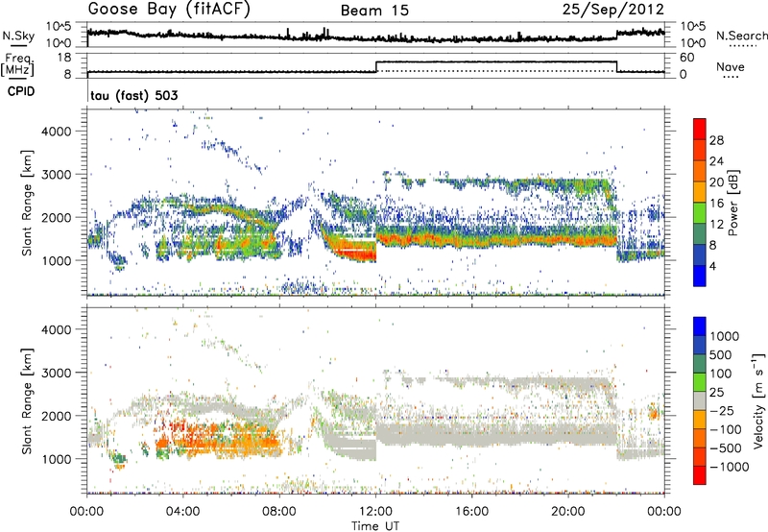This screenshot has width=768, height=532.
Task: Select the 'Beam 15' heading
Action: pyautogui.click(x=374, y=11)
